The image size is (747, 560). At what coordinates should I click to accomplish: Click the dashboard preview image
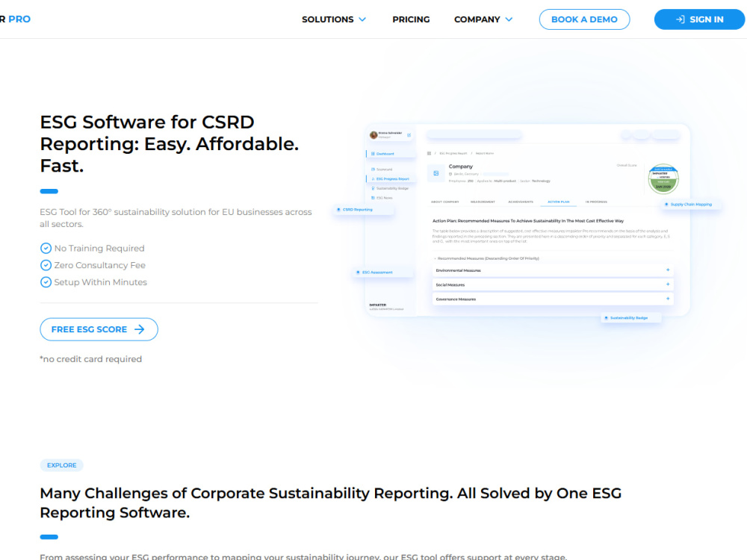(x=527, y=220)
